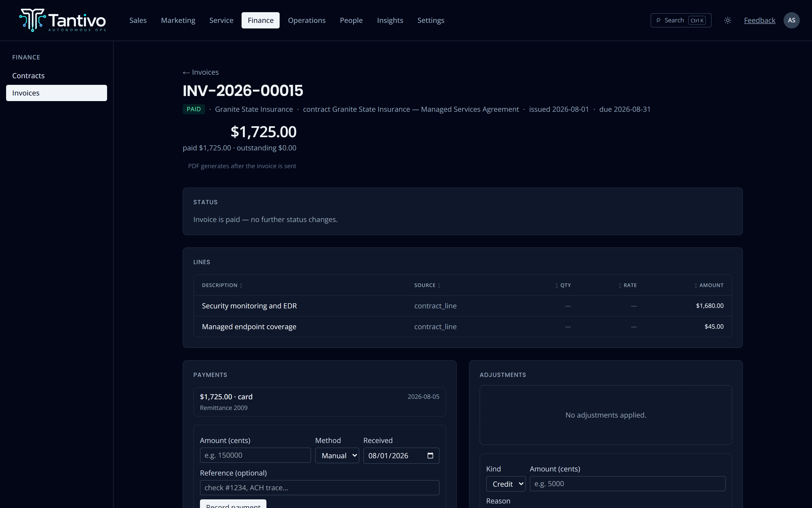The image size is (812, 508).
Task: Click the No adjustments applied placeholder
Action: click(x=606, y=415)
